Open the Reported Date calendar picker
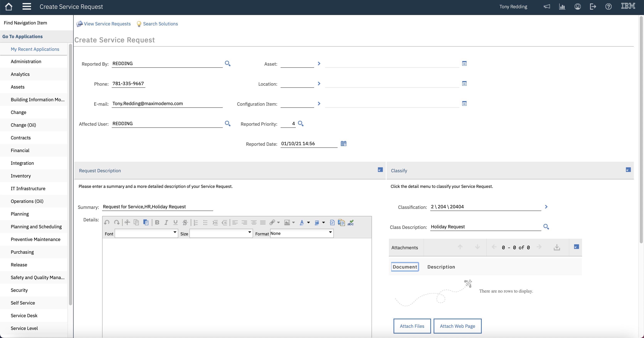644x338 pixels. (344, 144)
